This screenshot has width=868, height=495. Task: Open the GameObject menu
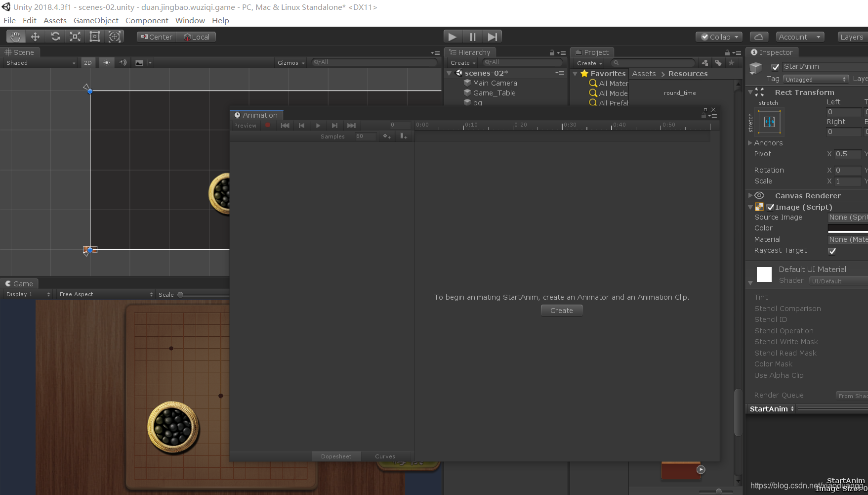[96, 21]
